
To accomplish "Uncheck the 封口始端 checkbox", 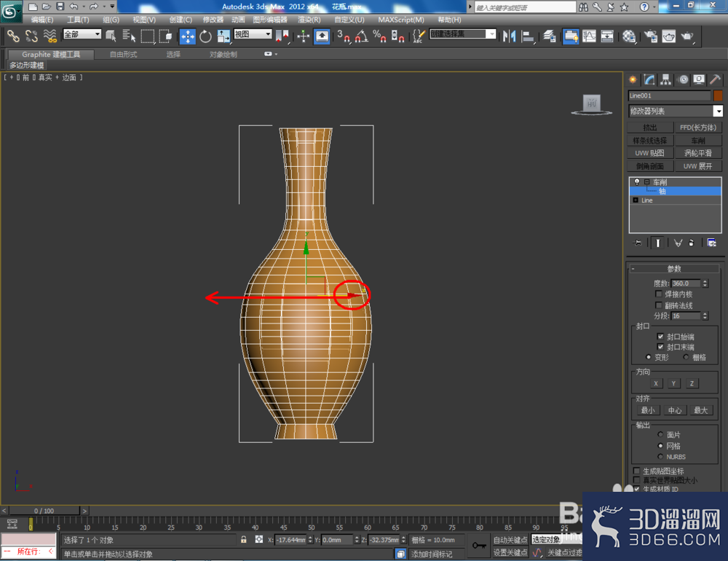I will (x=660, y=336).
